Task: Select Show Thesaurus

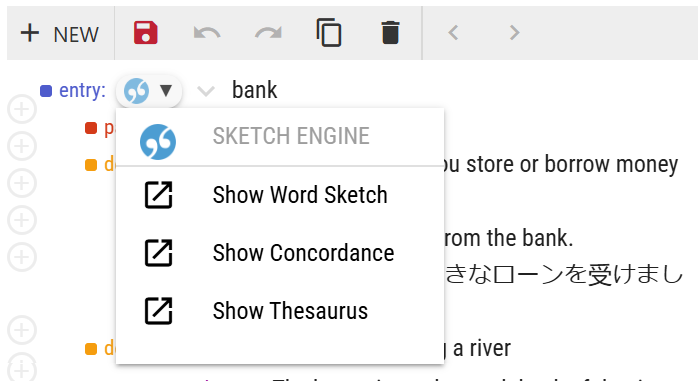Action: click(x=280, y=311)
